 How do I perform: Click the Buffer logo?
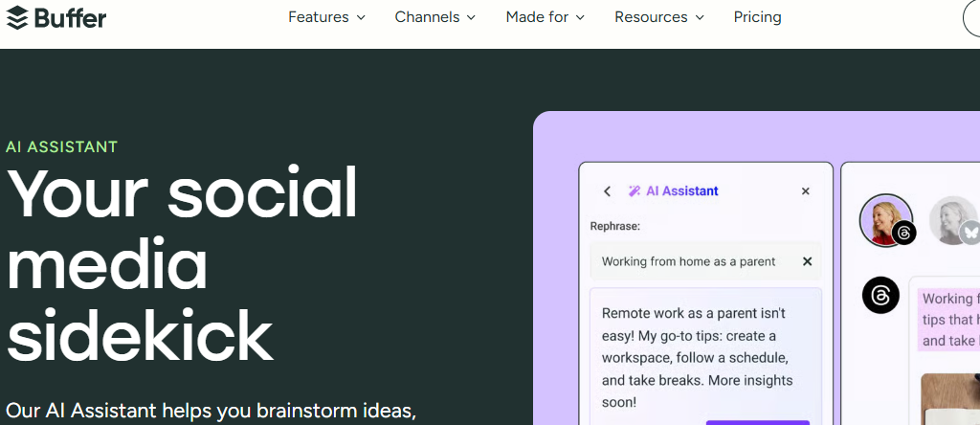click(x=56, y=17)
